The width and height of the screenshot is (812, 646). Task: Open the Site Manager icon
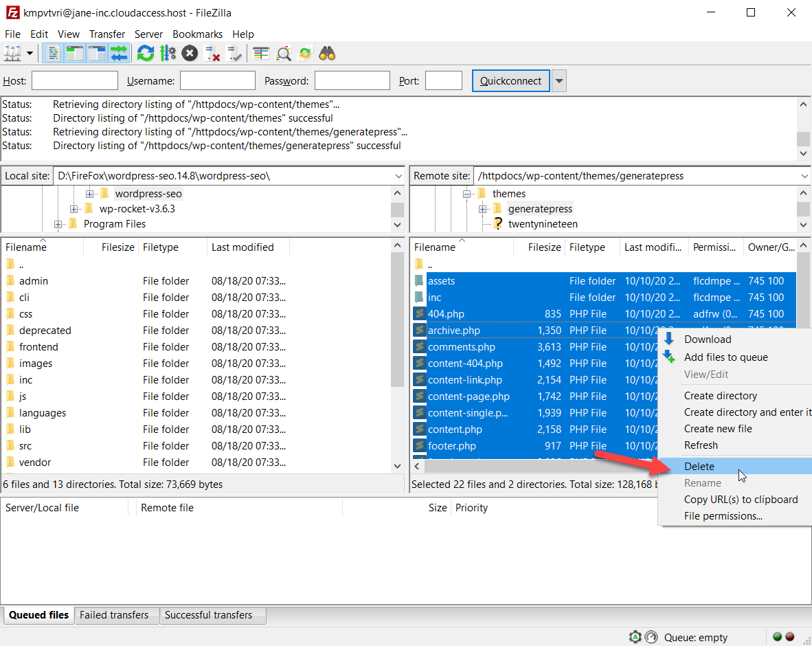pyautogui.click(x=12, y=53)
